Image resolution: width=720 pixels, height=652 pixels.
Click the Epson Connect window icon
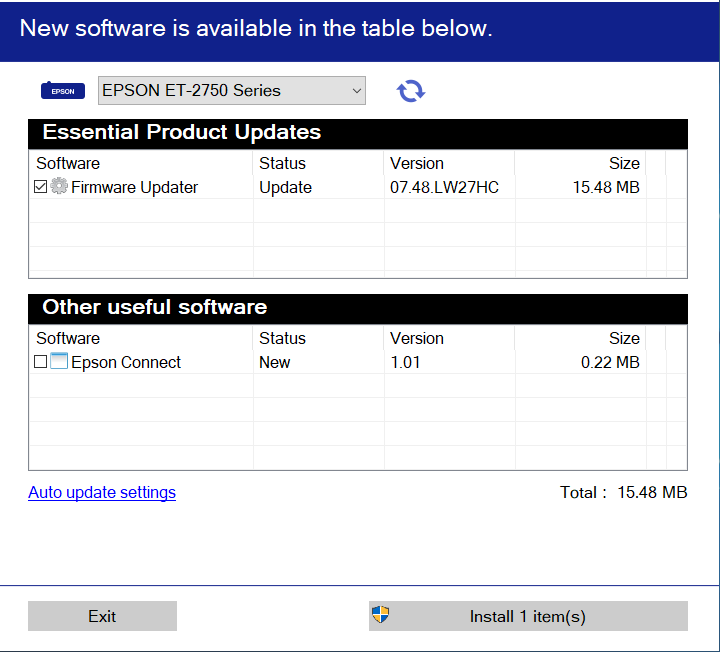[x=59, y=361]
